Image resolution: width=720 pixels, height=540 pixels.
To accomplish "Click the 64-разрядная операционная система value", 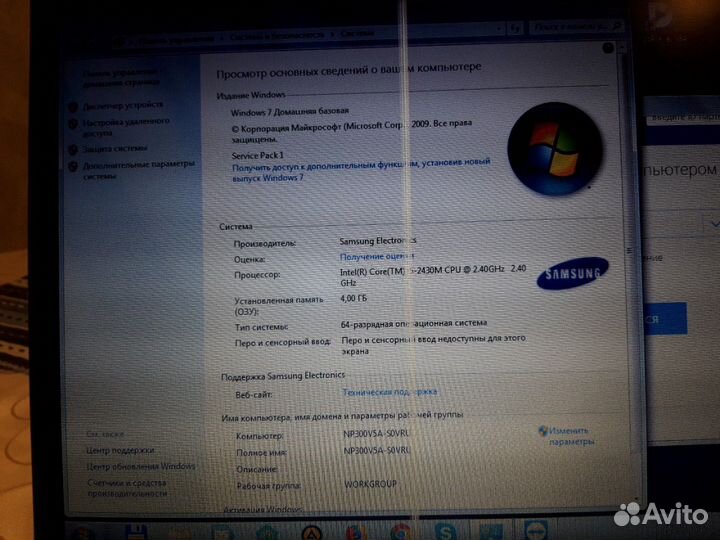I will (x=414, y=323).
